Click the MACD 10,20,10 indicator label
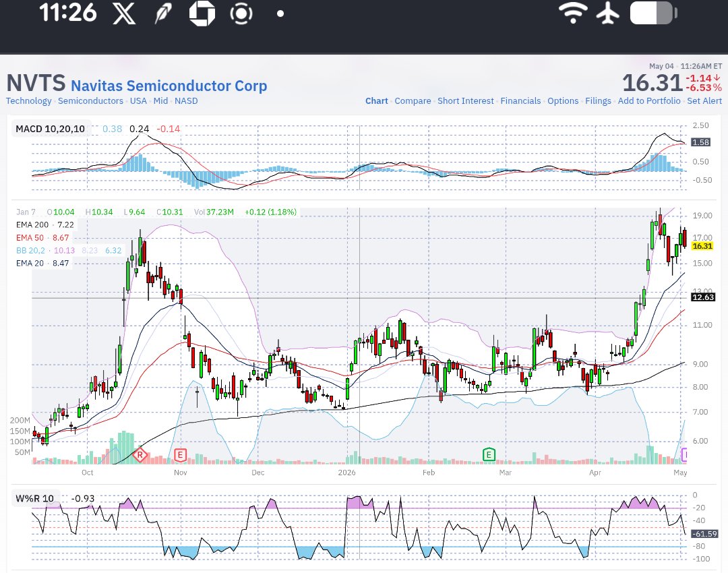 pyautogui.click(x=50, y=129)
